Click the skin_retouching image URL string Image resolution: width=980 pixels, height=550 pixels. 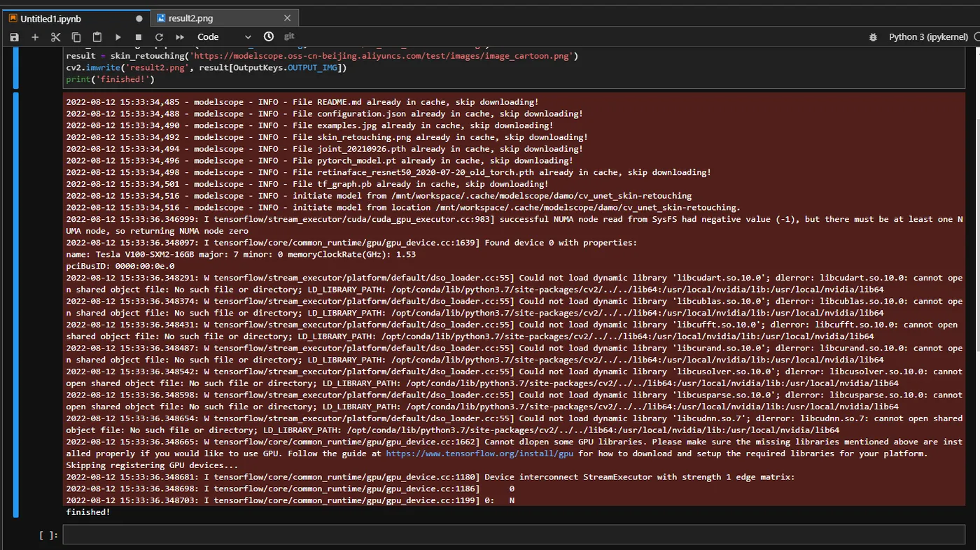pyautogui.click(x=381, y=56)
